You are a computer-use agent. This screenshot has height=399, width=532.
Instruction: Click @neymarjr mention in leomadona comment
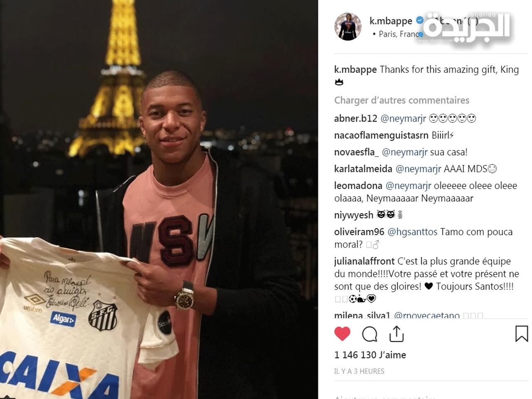[x=409, y=186]
